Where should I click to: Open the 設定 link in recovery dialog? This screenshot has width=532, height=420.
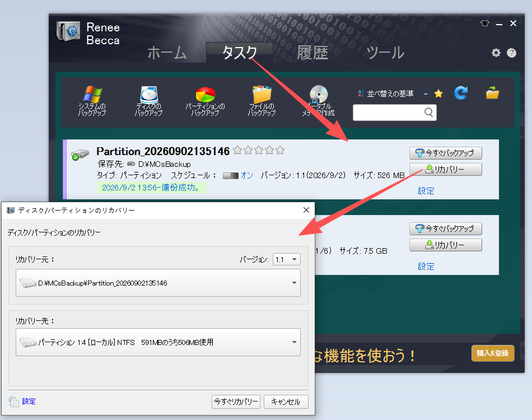pos(29,402)
